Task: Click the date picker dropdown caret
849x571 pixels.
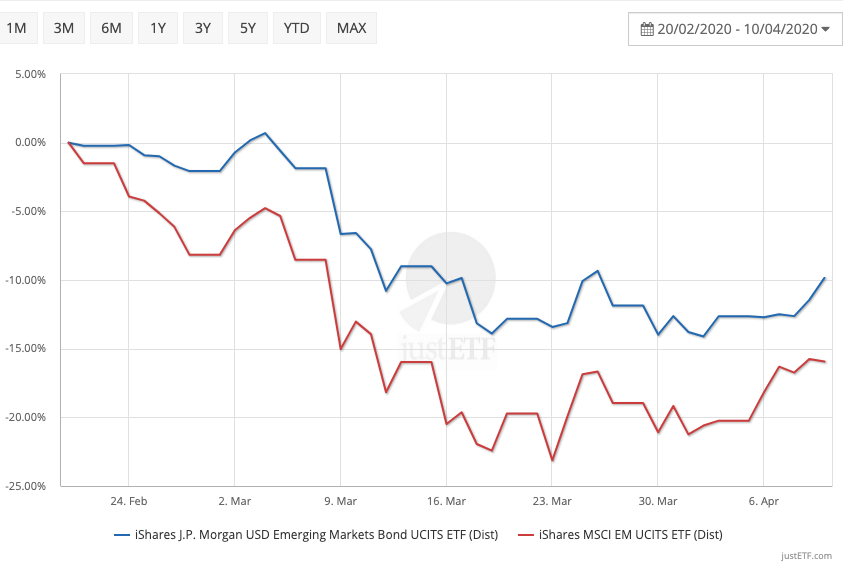Action: 825,29
